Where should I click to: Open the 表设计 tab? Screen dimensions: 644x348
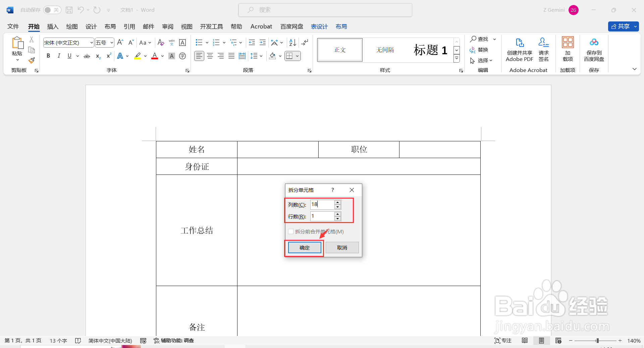click(x=319, y=26)
